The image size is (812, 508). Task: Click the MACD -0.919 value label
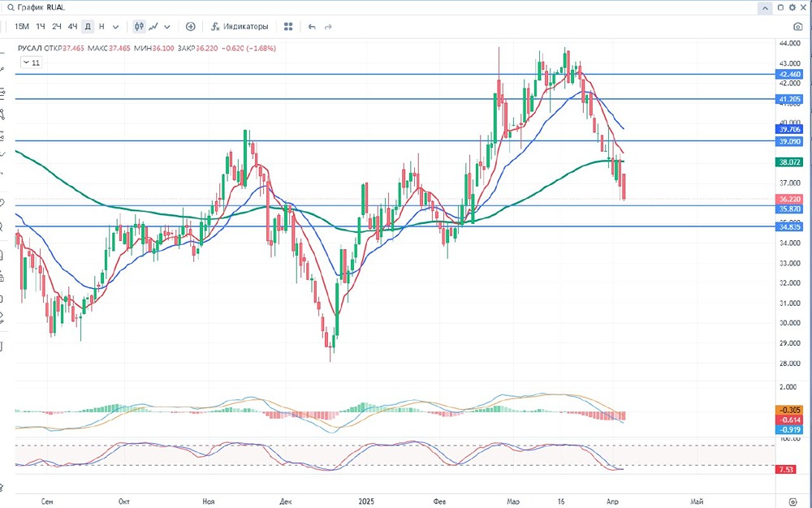(x=789, y=430)
